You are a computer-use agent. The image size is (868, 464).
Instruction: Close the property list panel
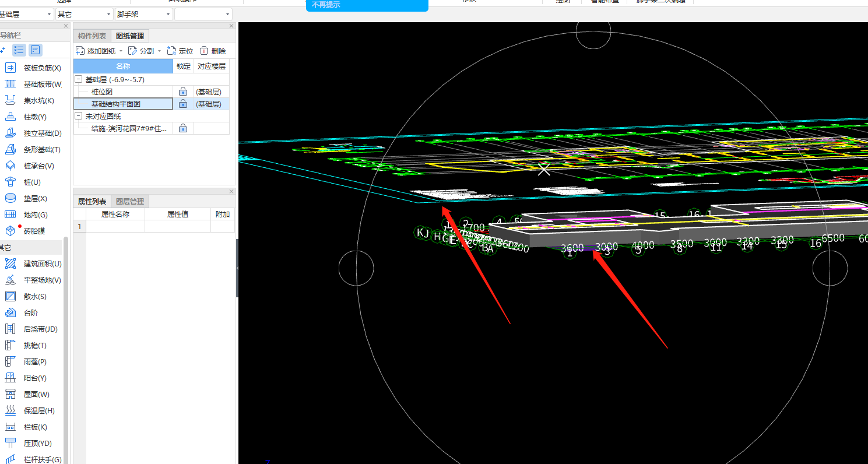coord(231,191)
